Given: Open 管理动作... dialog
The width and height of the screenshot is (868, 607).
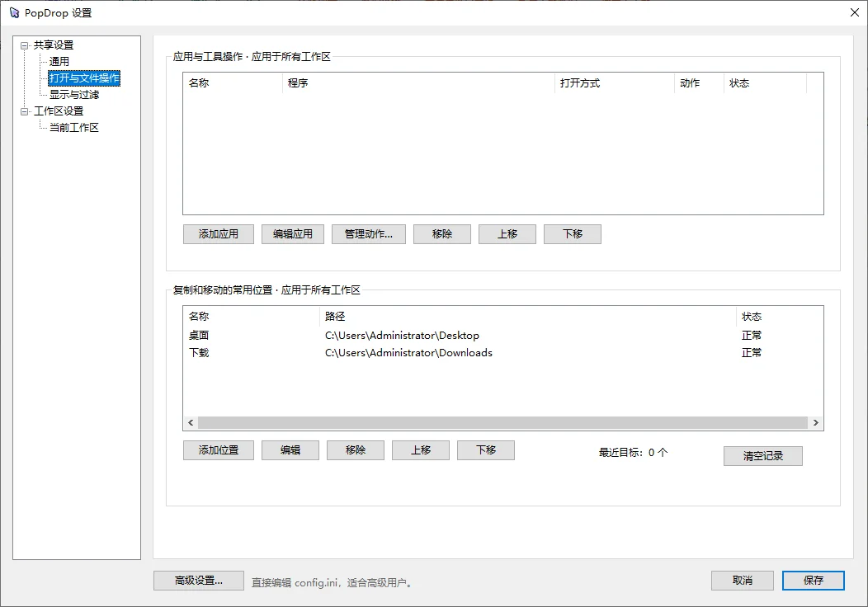Looking at the screenshot, I should tap(369, 234).
